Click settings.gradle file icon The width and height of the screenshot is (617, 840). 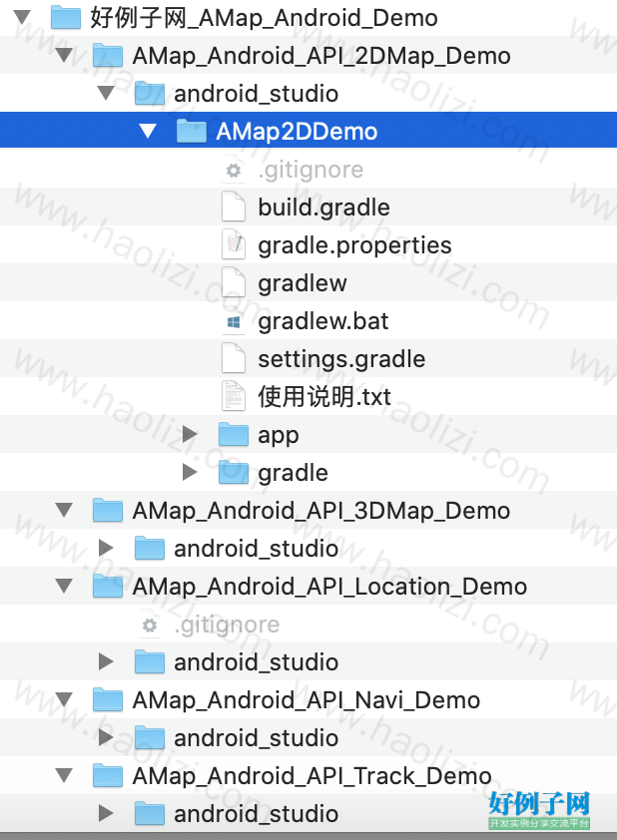[x=234, y=359]
